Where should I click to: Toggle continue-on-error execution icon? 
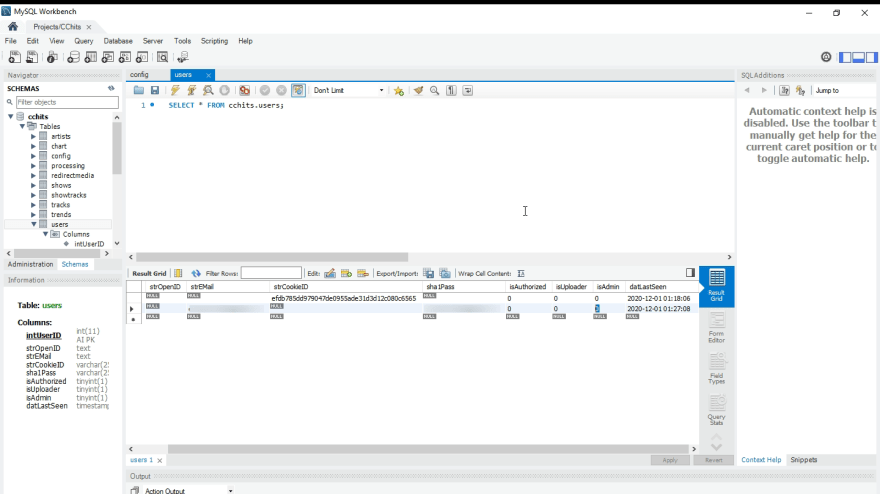[x=245, y=90]
